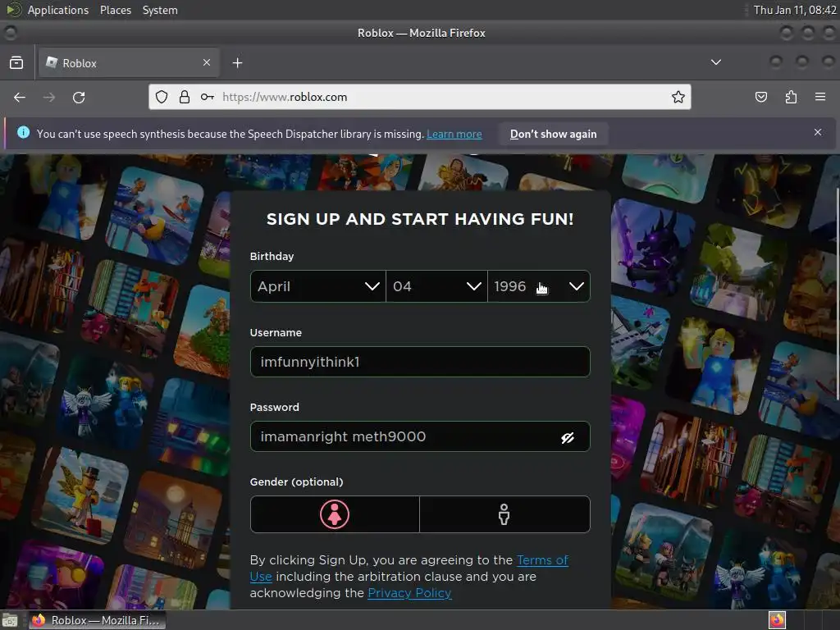Open the Applications menu

click(58, 10)
